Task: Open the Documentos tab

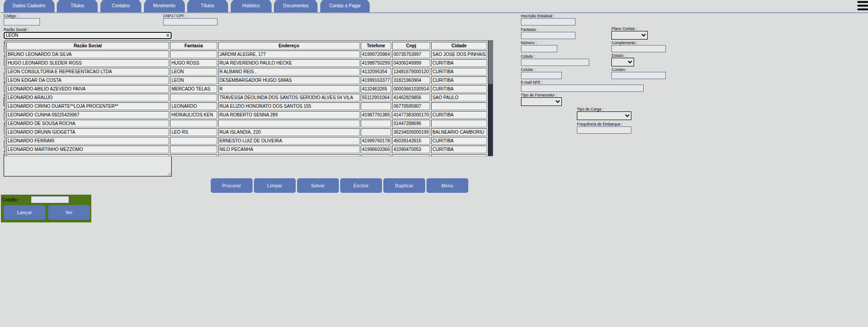Action: tap(295, 6)
